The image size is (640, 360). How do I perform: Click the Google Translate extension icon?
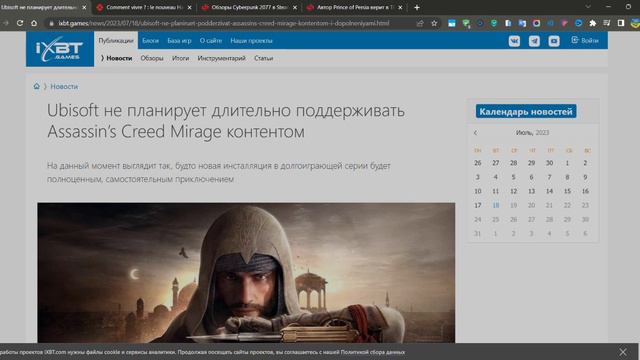point(522,23)
